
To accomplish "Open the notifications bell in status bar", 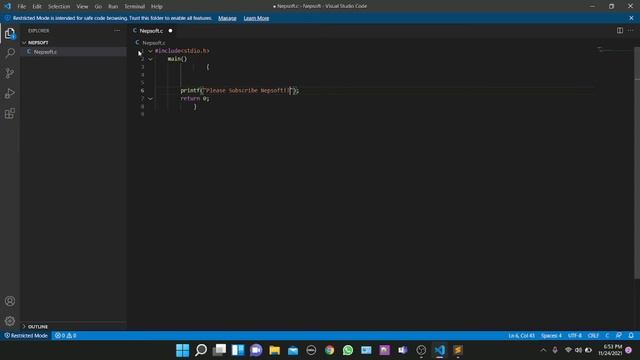I will point(631,336).
